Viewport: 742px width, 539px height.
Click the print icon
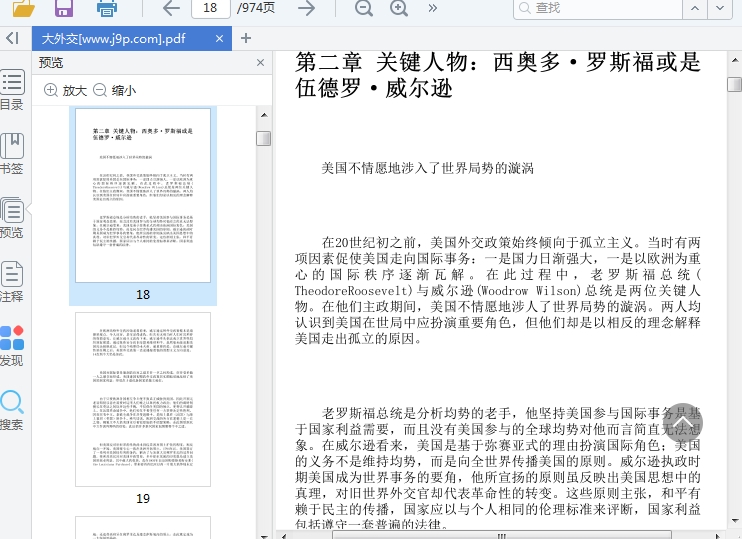coord(107,8)
